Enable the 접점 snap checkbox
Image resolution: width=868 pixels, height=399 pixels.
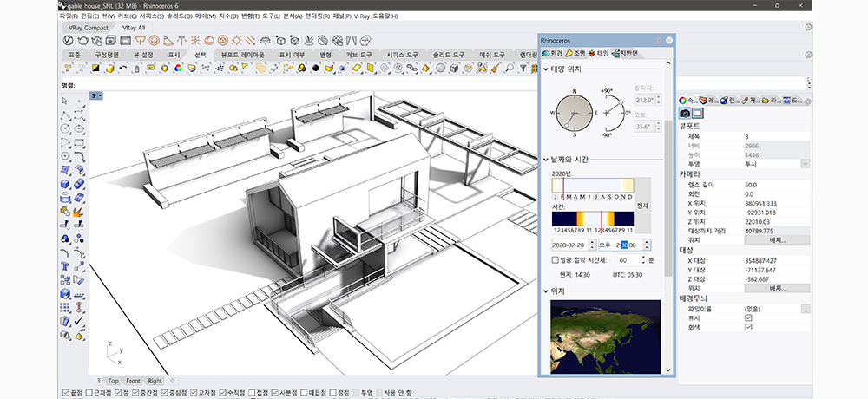(x=253, y=392)
